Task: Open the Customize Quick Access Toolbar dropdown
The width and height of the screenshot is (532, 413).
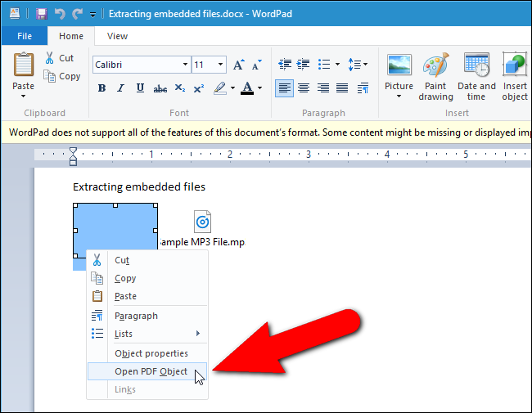Action: point(92,15)
